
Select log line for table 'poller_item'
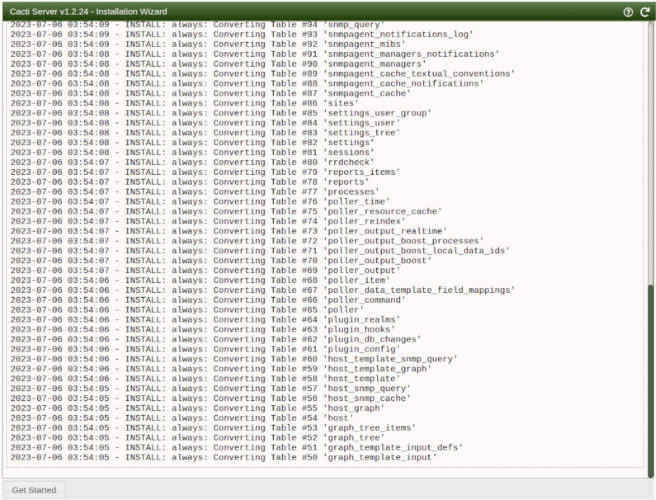click(x=200, y=280)
